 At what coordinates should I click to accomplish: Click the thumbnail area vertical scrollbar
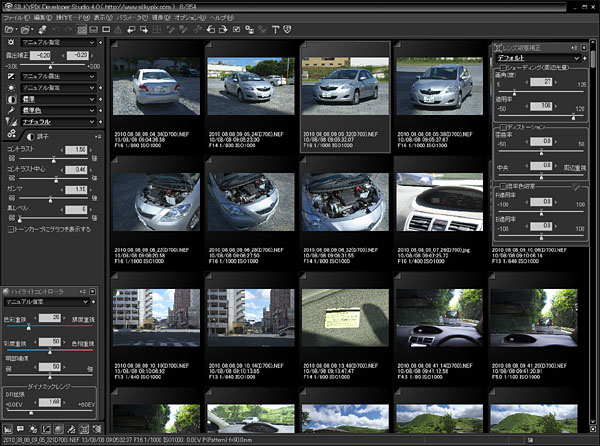coord(593,233)
